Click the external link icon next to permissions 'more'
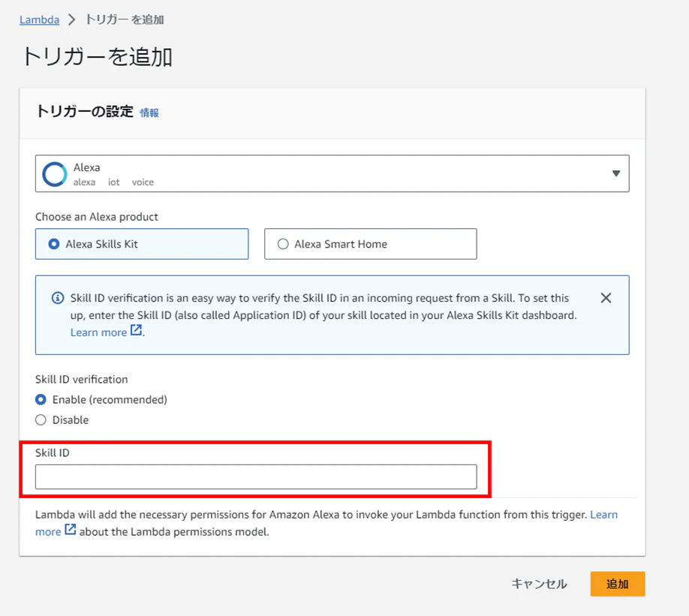689x616 pixels. (x=71, y=530)
